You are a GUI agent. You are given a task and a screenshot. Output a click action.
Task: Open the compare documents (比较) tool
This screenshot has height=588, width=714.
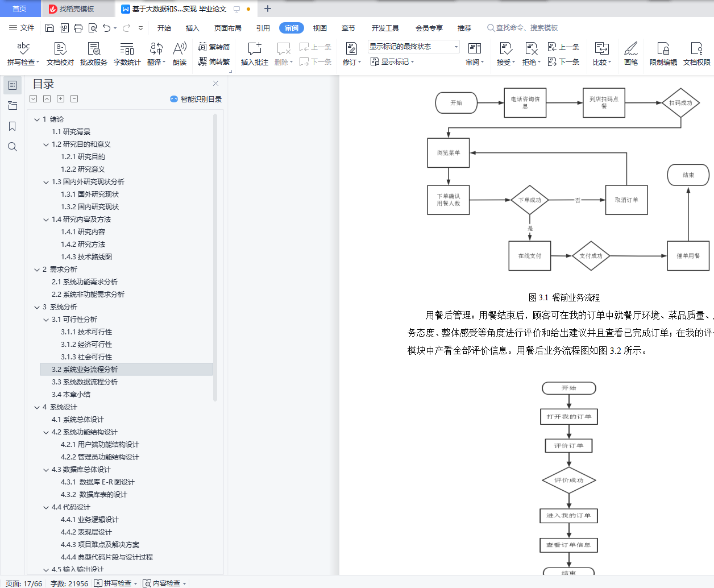(602, 54)
